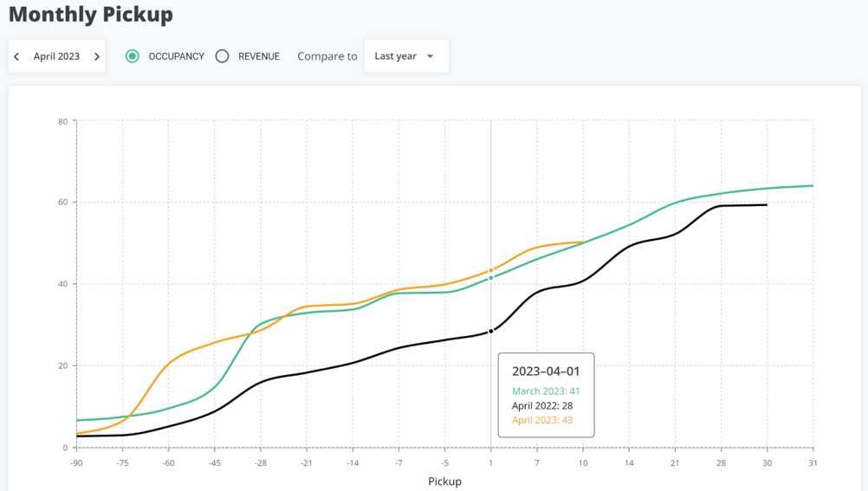The image size is (868, 491).
Task: Select the OCCUPANCY radio button
Action: point(133,56)
